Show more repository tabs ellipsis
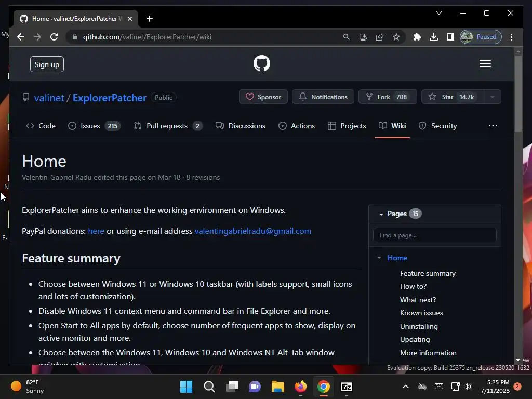The image size is (532, 399). click(x=493, y=126)
